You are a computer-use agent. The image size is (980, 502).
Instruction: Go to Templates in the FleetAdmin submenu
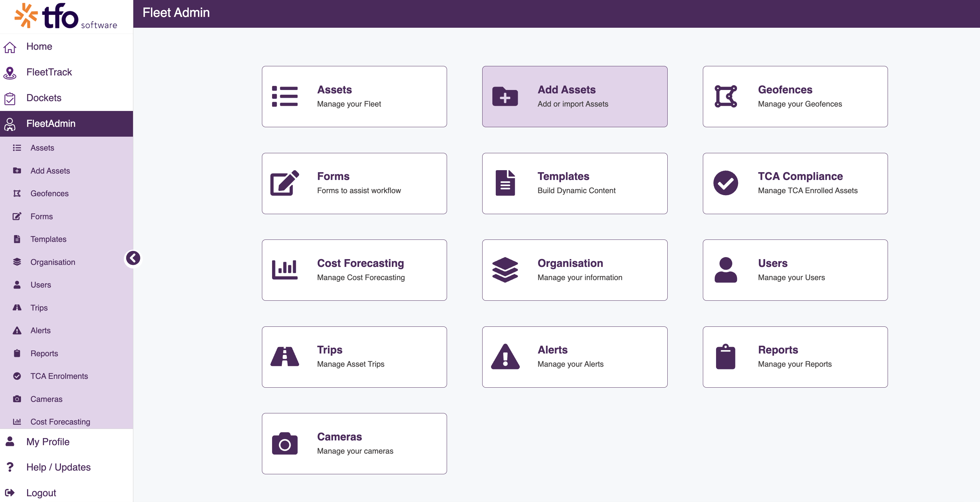67,239
